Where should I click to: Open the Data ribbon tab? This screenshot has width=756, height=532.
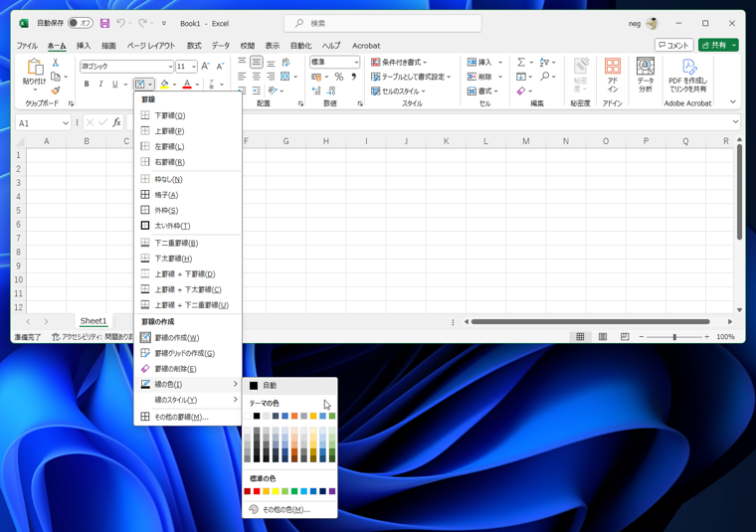coord(221,46)
